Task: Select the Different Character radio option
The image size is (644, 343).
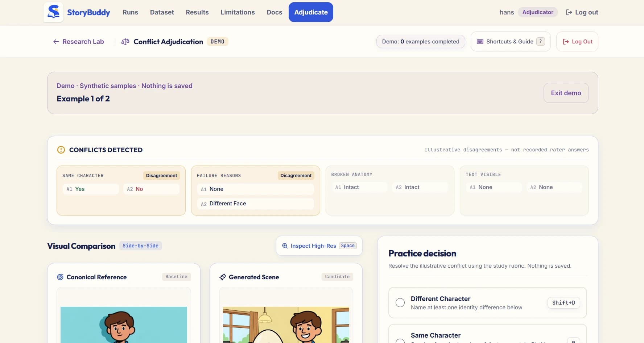Action: pyautogui.click(x=400, y=303)
